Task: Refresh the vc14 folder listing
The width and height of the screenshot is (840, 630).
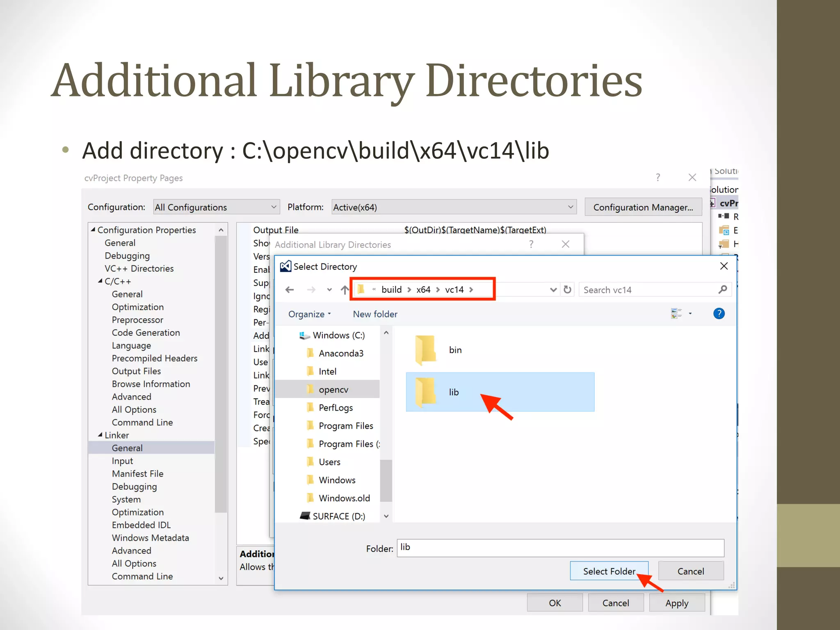Action: tap(567, 290)
